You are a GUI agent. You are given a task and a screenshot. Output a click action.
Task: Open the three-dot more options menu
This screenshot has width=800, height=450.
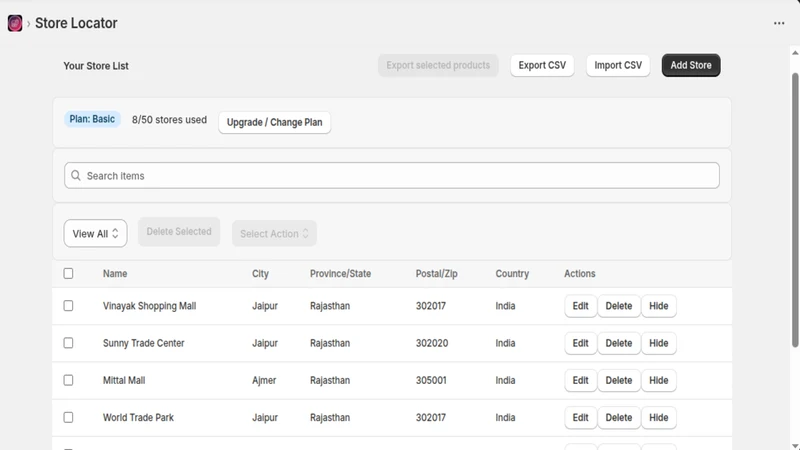tap(779, 23)
